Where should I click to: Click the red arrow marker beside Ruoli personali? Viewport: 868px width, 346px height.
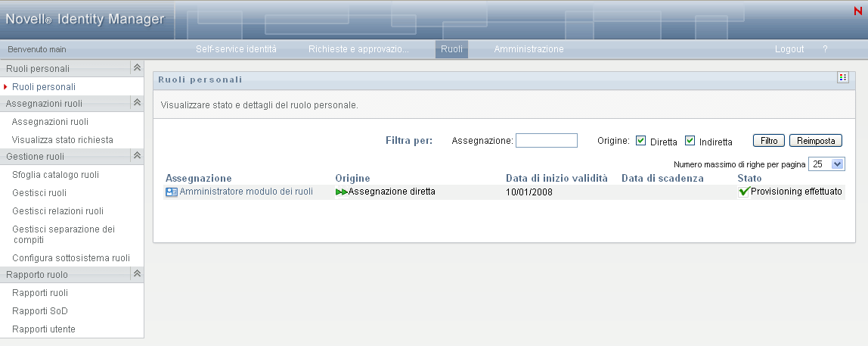coord(5,87)
